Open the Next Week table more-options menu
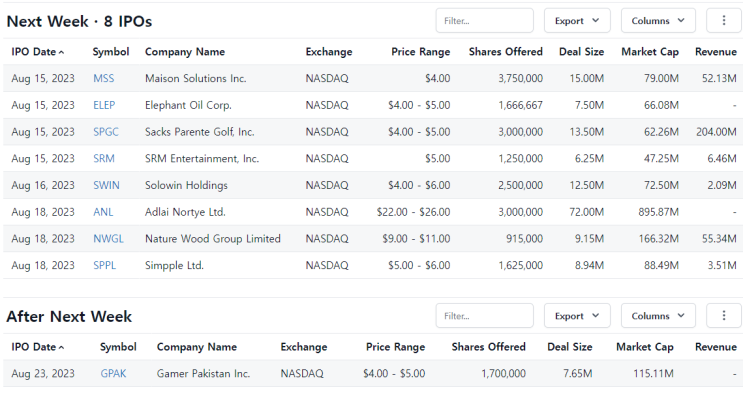The width and height of the screenshot is (743, 402). (724, 20)
